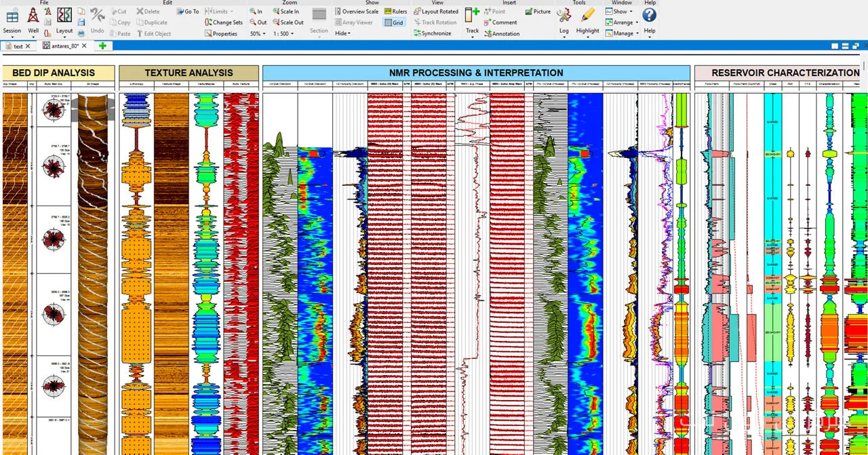This screenshot has width=868, height=455.
Task: Open the Session tool icon
Action: click(12, 16)
